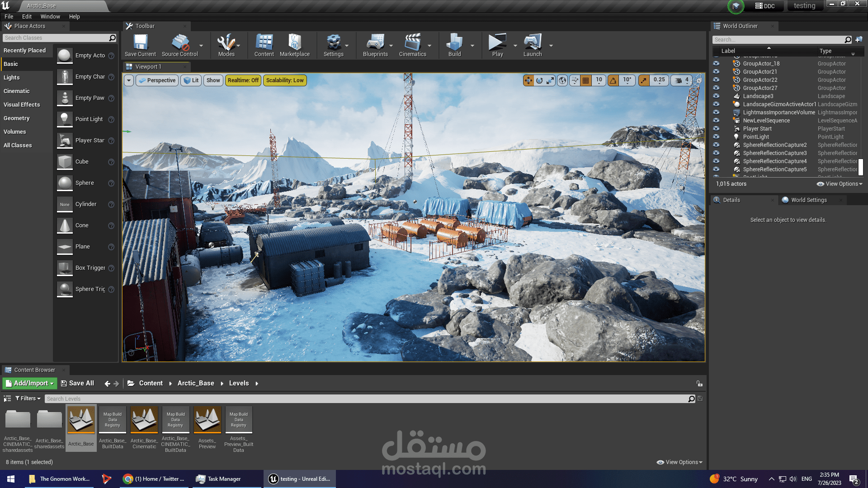Viewport: 868px width, 488px height.
Task: Expand the Filters dropdown in the Content Browser
Action: coord(28,399)
